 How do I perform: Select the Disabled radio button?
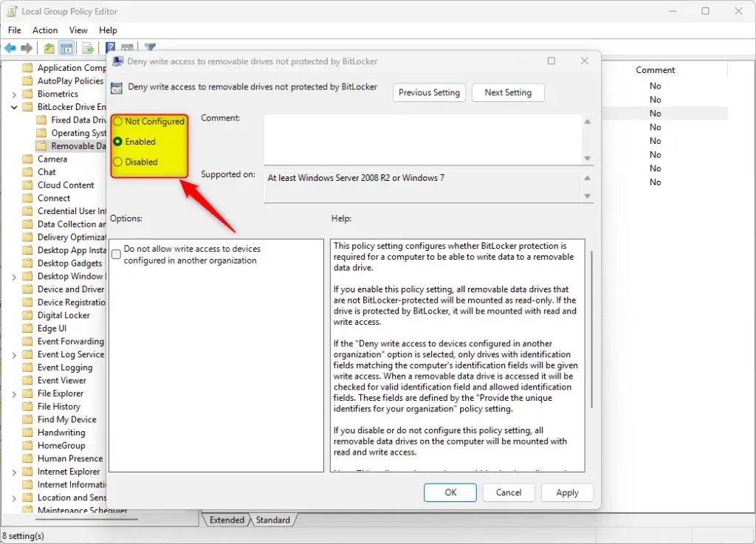(x=117, y=162)
